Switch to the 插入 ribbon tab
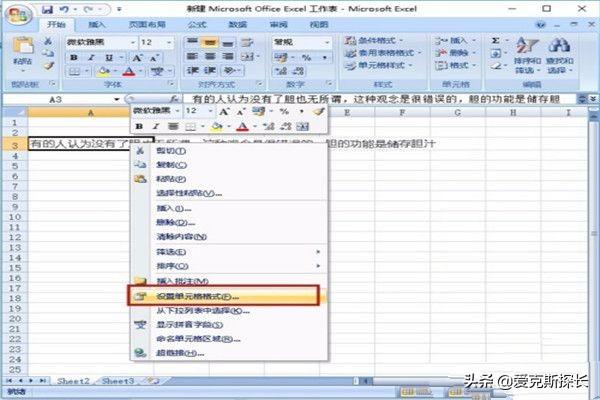 pos(98,22)
